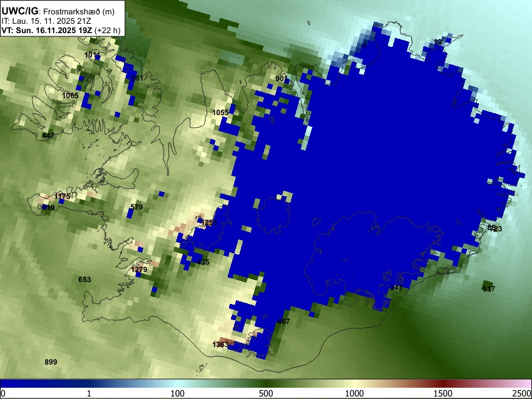Select the 1011 value label on the map
Image resolution: width=532 pixels, height=399 pixels.
[x=92, y=55]
